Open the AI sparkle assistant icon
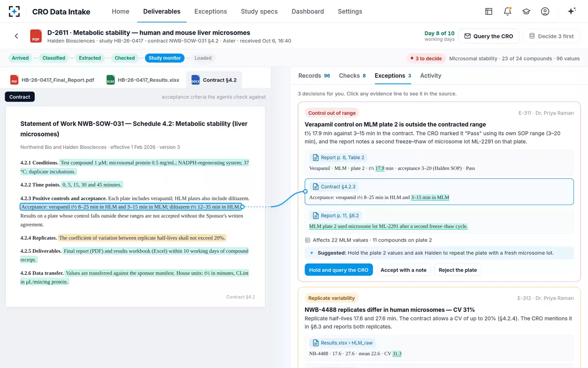The width and height of the screenshot is (588, 368). pos(572,11)
